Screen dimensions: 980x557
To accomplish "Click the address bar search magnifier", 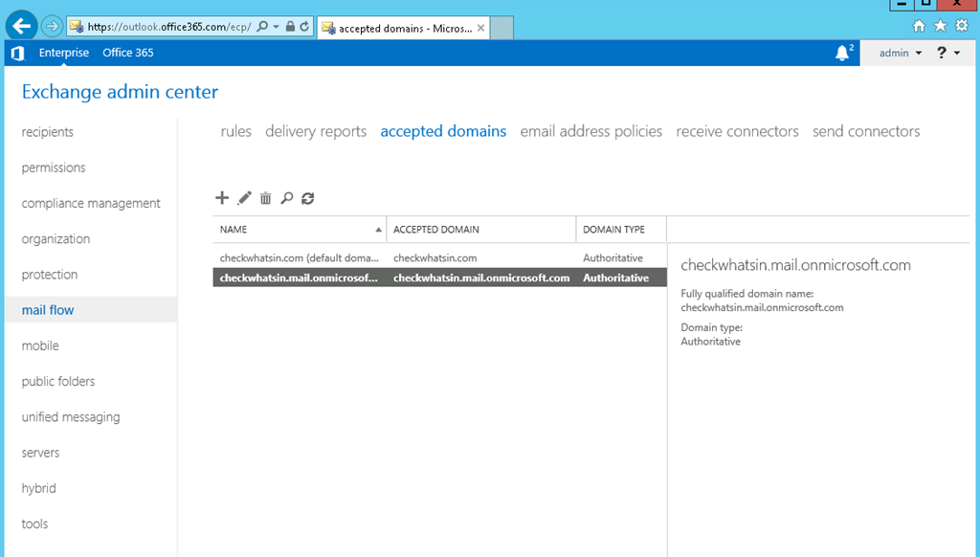I will (x=262, y=26).
